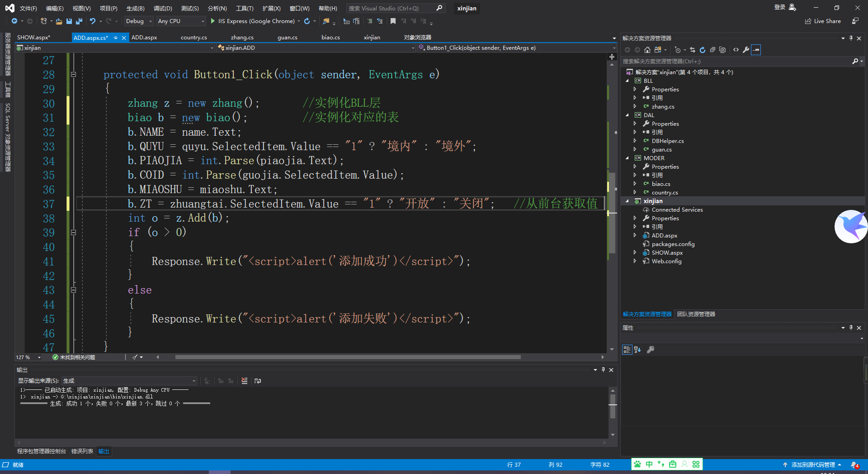
Task: Toggle auto-hide pin of Output panel
Action: (x=603, y=370)
